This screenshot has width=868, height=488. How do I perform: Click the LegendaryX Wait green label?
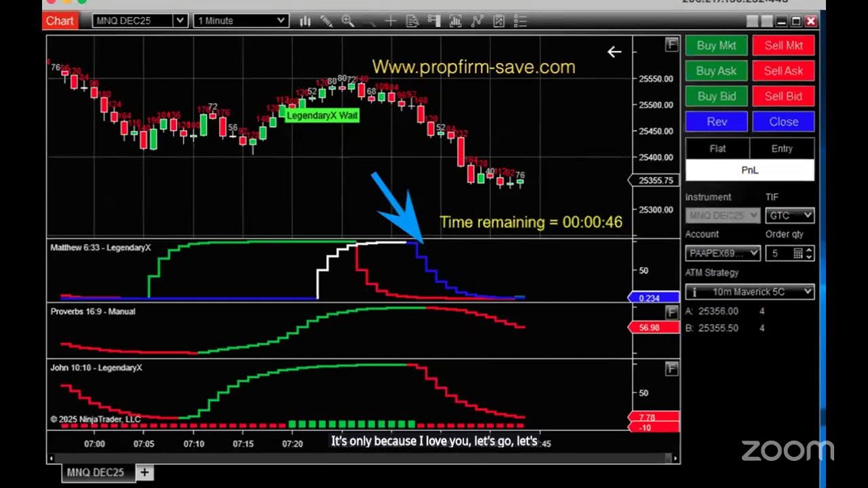(x=322, y=115)
